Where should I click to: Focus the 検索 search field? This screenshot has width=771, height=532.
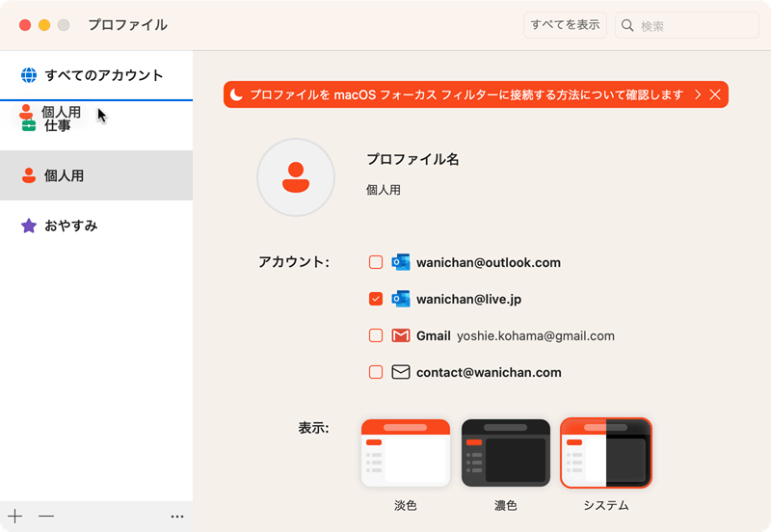pos(687,25)
